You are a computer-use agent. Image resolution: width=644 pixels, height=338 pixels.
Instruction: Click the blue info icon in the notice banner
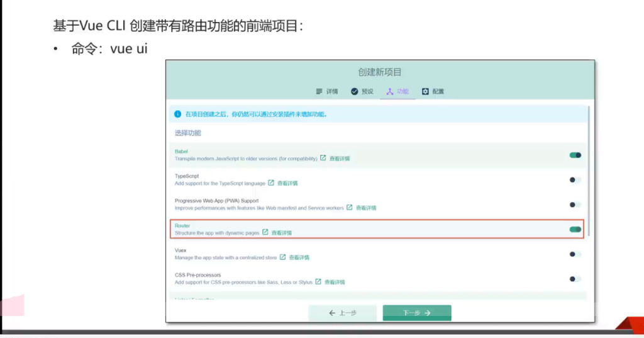[178, 114]
